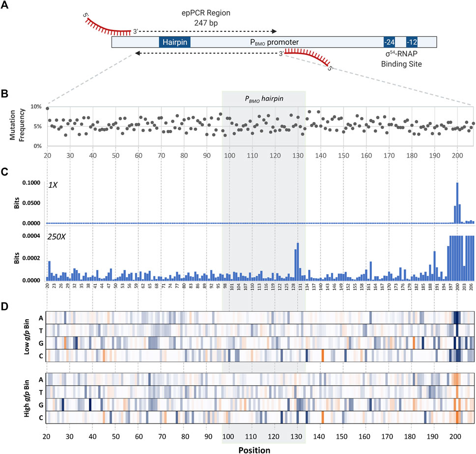
Task: Click tick '100' on the mutation frequency x-axis
Action: (x=229, y=155)
